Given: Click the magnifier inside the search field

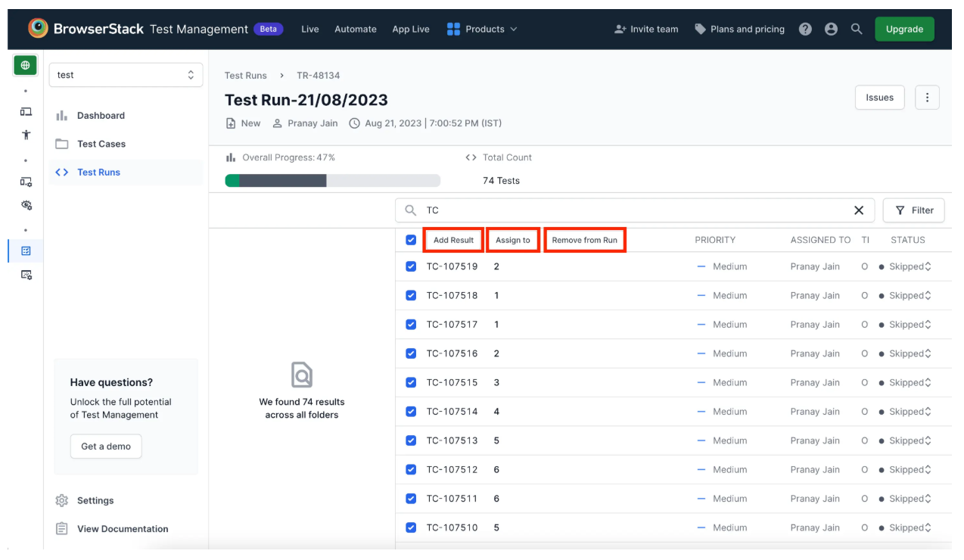Looking at the screenshot, I should [x=411, y=210].
